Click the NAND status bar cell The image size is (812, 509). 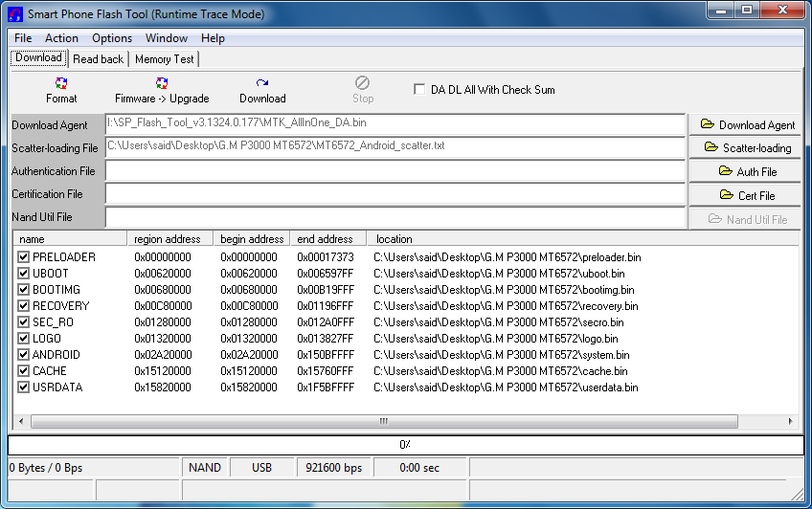pyautogui.click(x=205, y=468)
